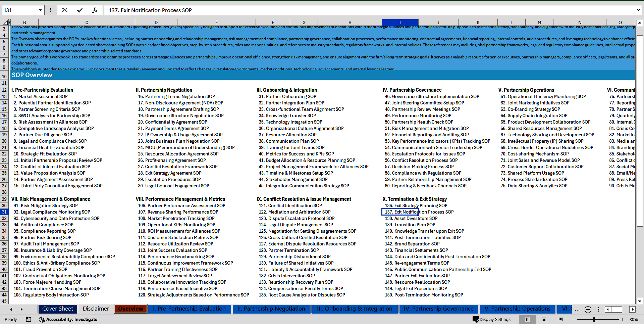Screen dimensions: 644x324
Task: Click the zoom slider handle
Action: click(x=593, y=319)
